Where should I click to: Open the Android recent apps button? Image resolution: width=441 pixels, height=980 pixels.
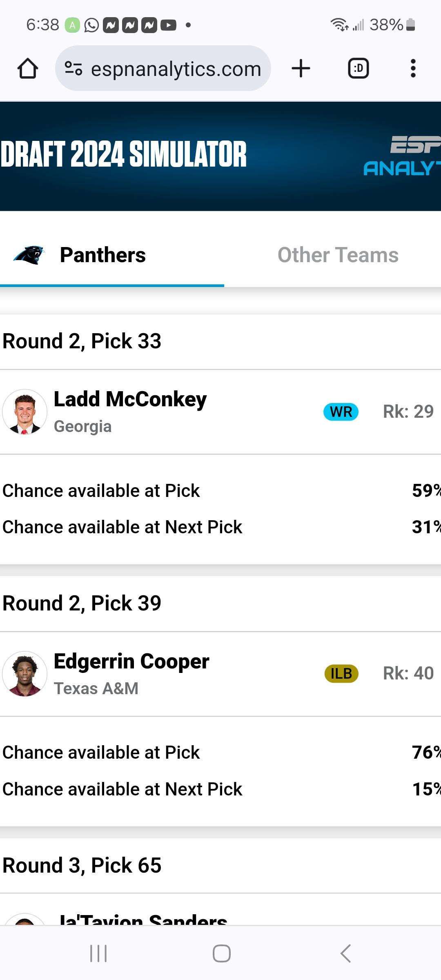(98, 953)
